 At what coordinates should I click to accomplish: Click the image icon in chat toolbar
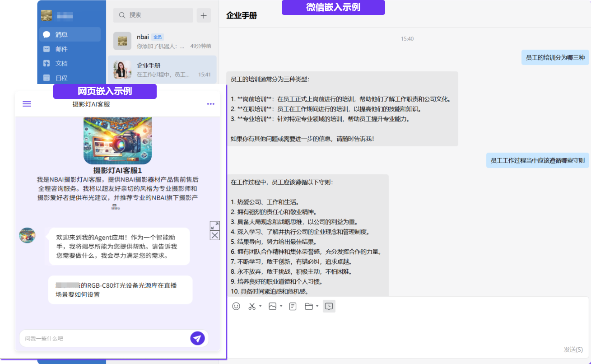272,306
